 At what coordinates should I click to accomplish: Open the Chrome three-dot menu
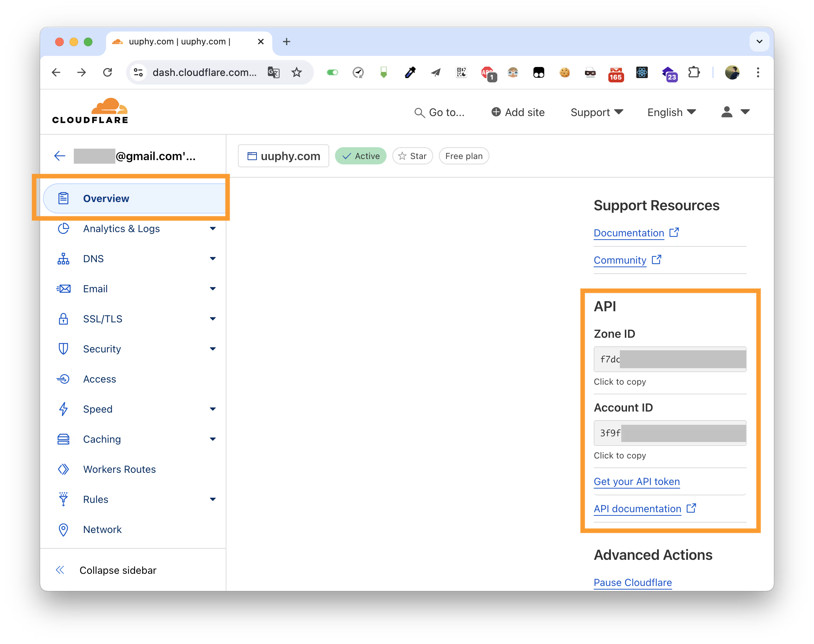point(758,72)
